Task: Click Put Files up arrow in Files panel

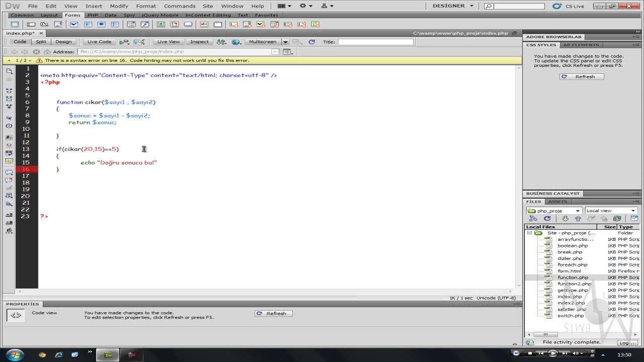Action: [x=578, y=219]
